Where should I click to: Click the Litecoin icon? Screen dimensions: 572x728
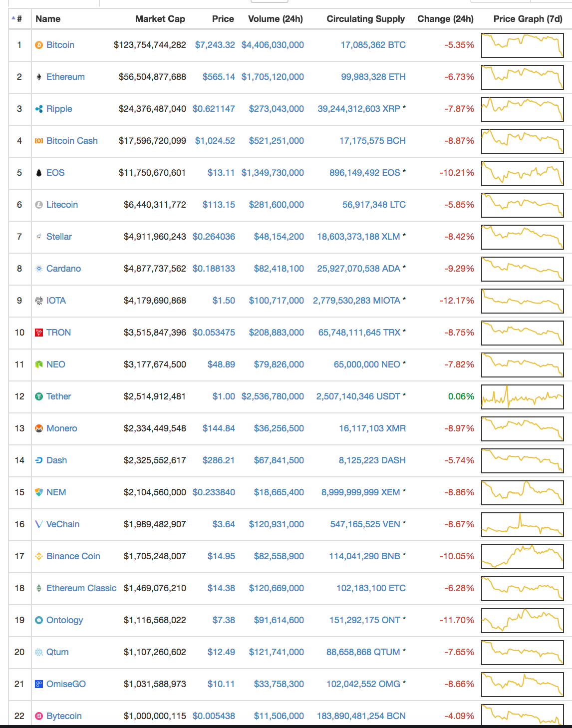click(x=39, y=205)
